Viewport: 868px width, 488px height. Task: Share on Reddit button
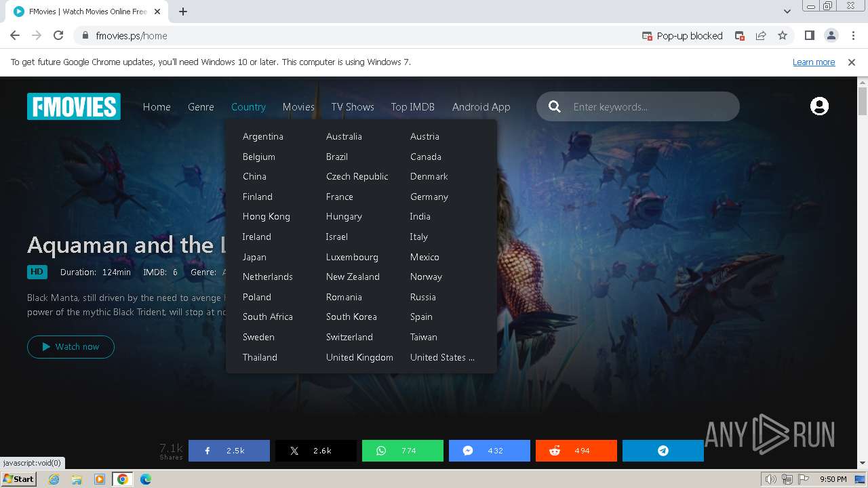576,451
